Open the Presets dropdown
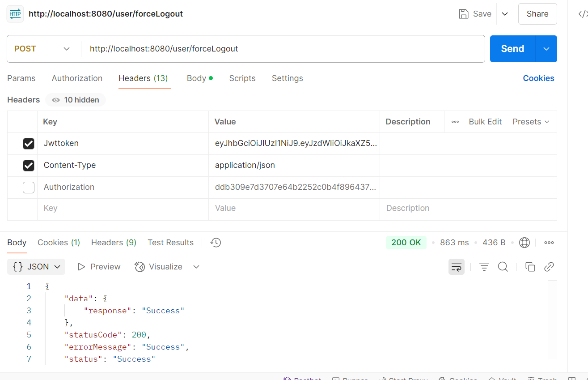This screenshot has height=380, width=588. (x=531, y=122)
